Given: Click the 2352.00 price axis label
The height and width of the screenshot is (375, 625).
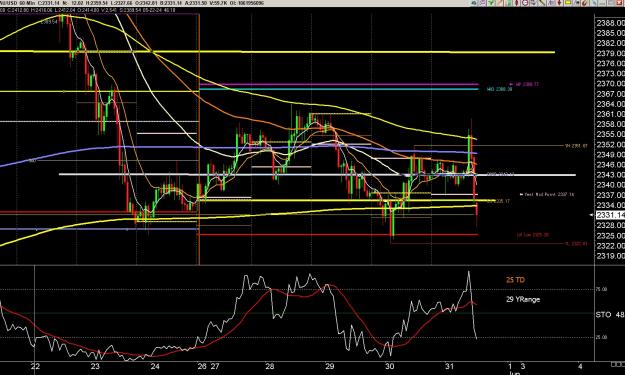Looking at the screenshot, I should click(x=610, y=144).
